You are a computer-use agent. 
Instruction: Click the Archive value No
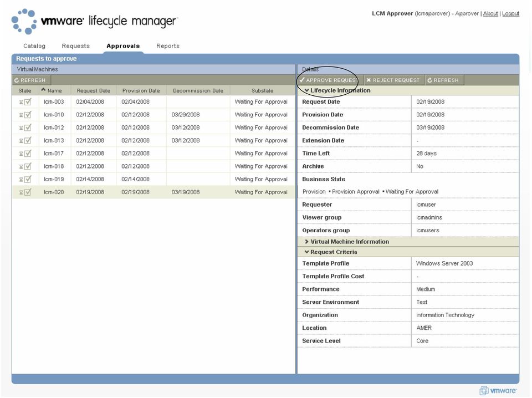tap(420, 166)
